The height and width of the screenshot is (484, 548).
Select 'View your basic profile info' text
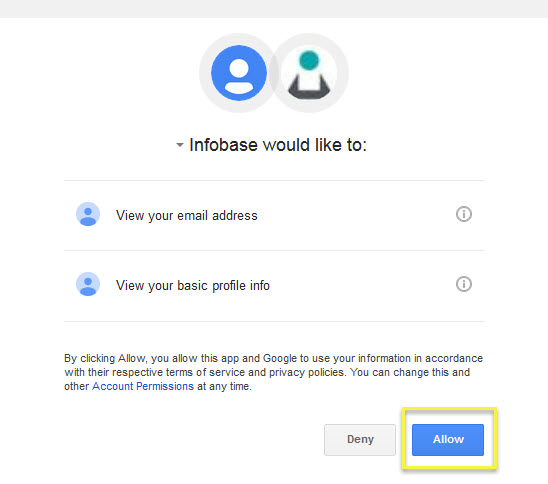193,286
